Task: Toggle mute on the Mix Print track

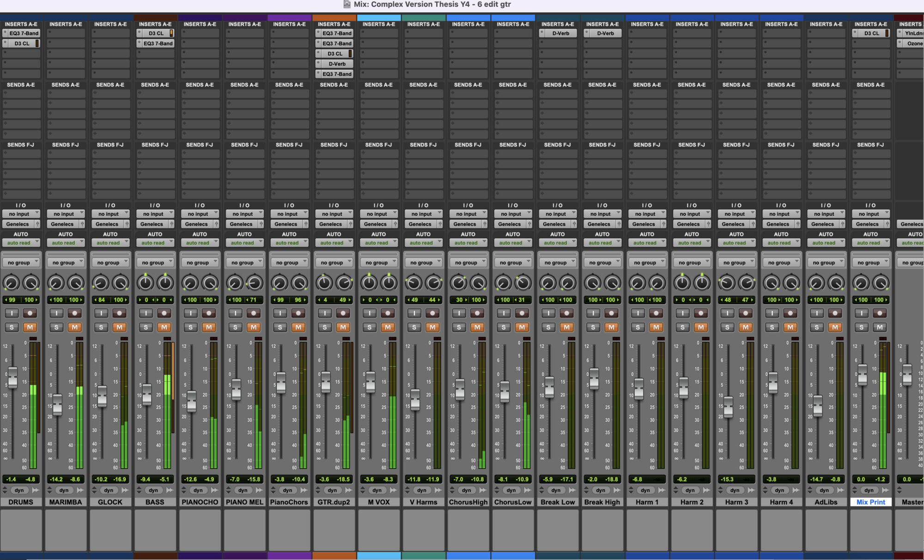Action: coord(880,327)
